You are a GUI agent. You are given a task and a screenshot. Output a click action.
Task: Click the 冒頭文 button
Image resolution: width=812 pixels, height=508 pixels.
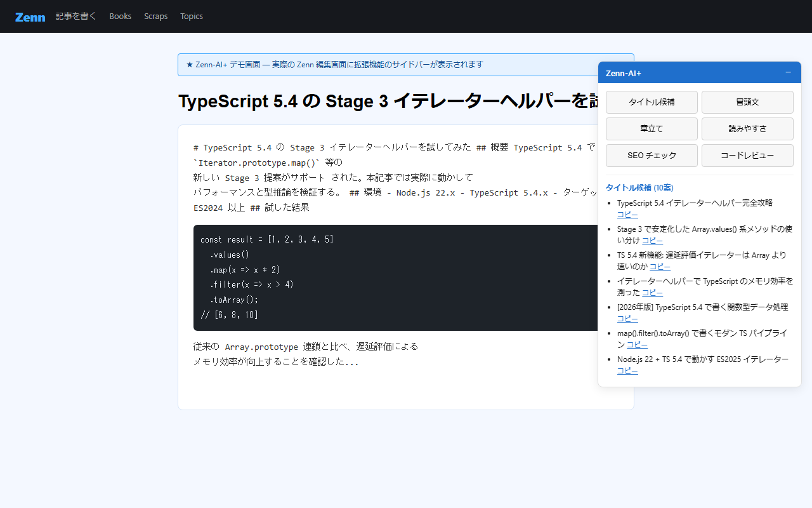747,102
